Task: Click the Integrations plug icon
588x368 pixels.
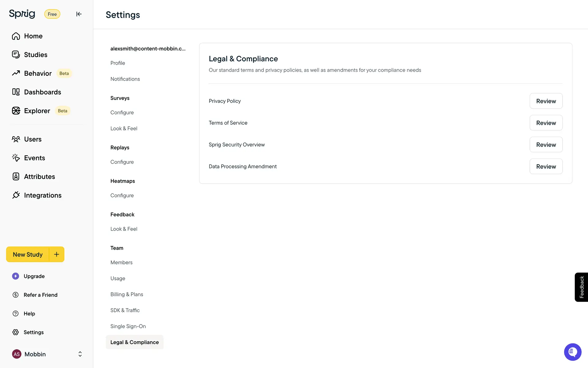Action: 16,195
